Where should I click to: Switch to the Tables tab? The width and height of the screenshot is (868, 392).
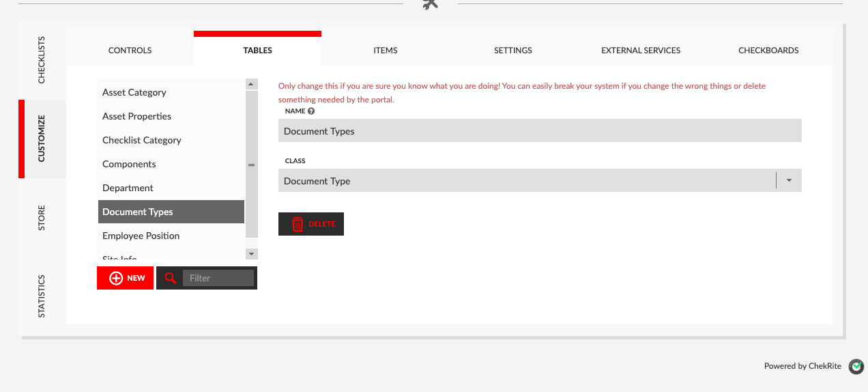(x=257, y=51)
